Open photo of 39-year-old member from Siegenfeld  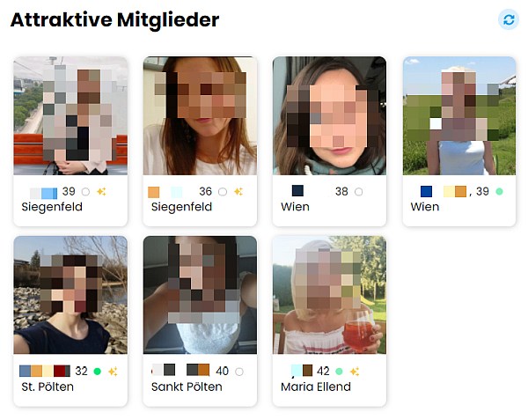(70, 115)
